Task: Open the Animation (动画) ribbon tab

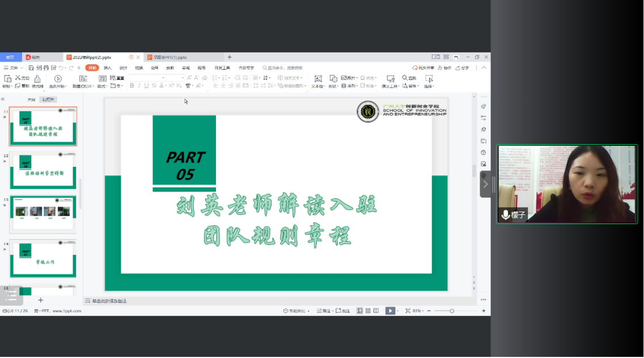Action: click(x=154, y=68)
